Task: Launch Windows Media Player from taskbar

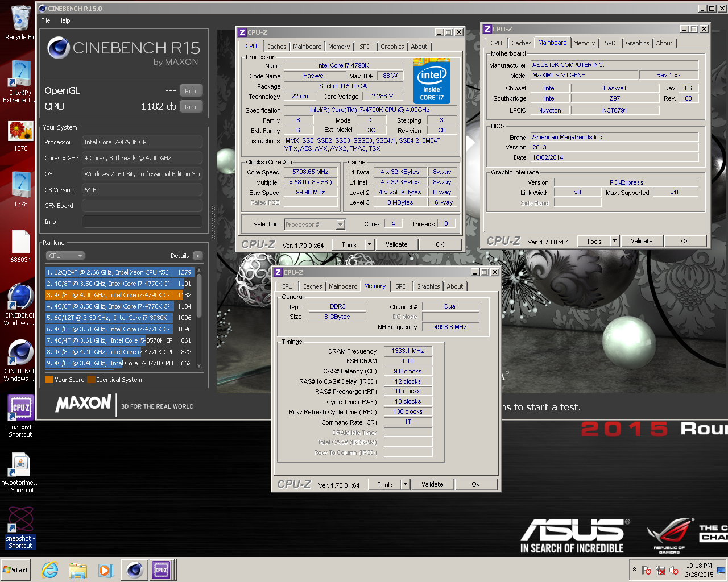Action: [x=105, y=569]
